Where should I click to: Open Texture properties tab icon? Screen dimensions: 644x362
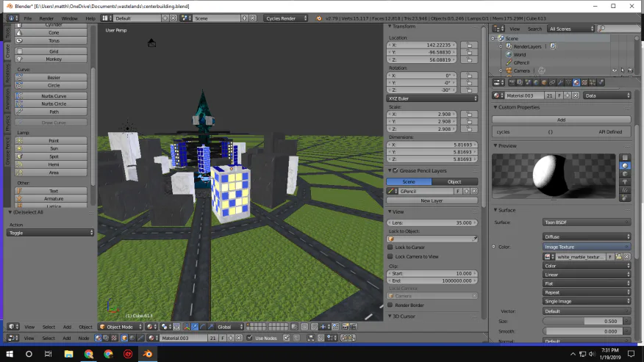(x=584, y=82)
